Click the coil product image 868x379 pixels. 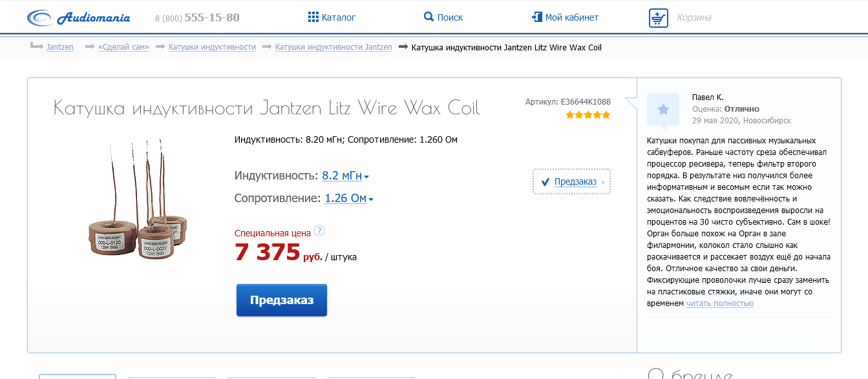(137, 199)
